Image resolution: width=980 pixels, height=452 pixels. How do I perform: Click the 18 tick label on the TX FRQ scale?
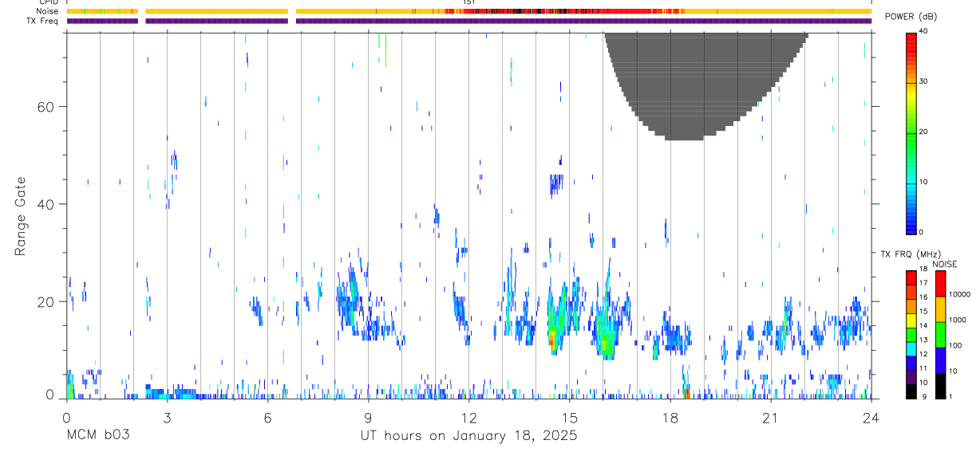pos(923,269)
